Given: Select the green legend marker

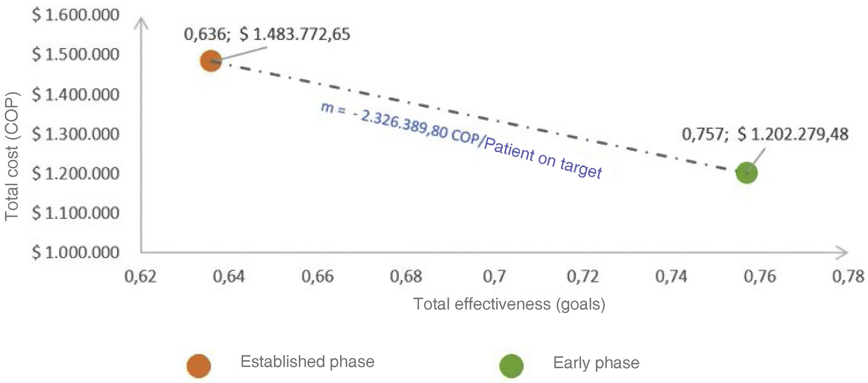Looking at the screenshot, I should tap(511, 366).
